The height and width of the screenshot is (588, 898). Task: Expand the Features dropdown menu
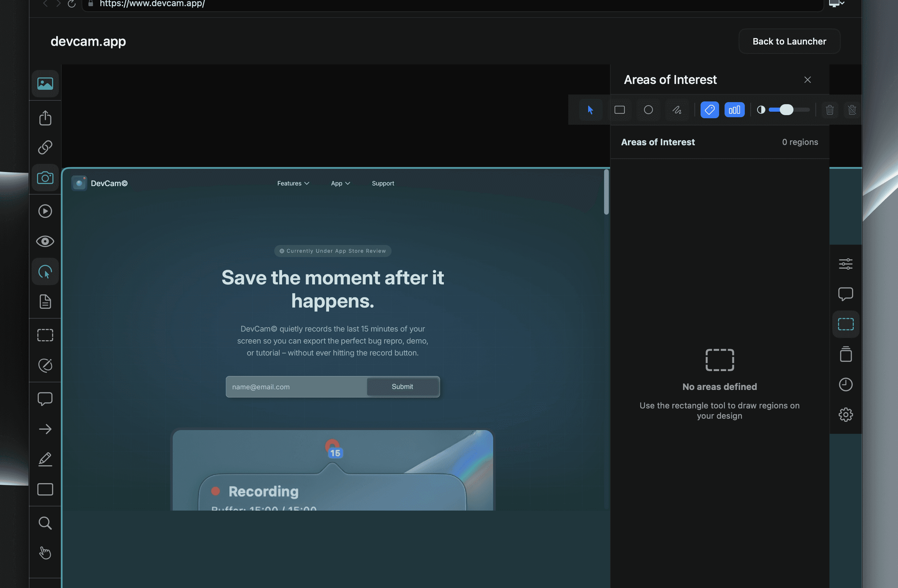293,183
